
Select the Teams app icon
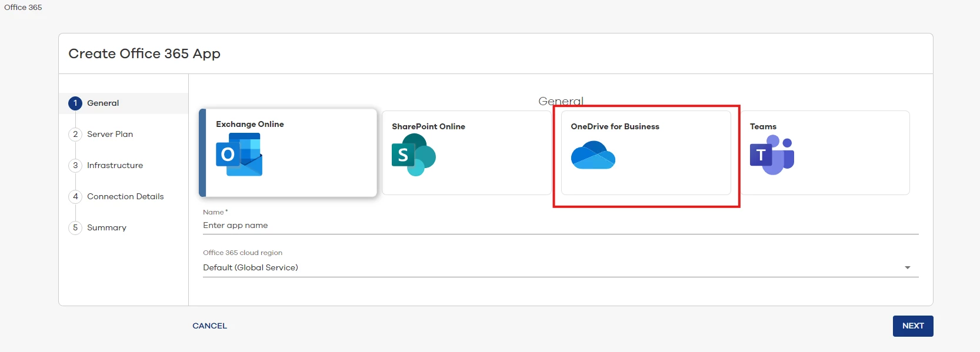coord(772,155)
